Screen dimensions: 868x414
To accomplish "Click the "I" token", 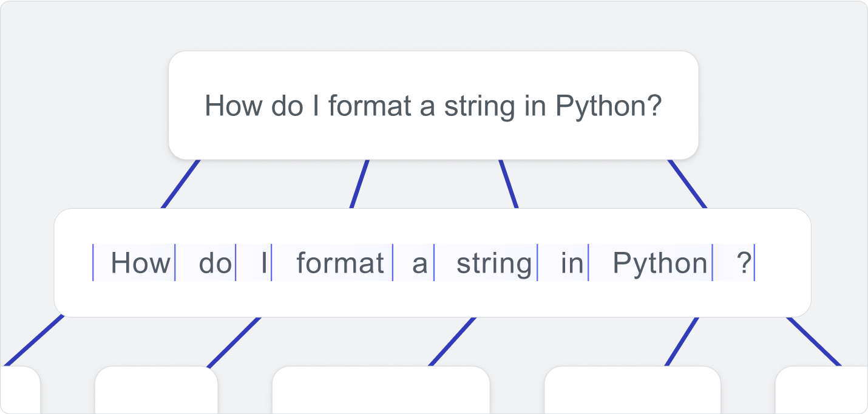I will [254, 263].
